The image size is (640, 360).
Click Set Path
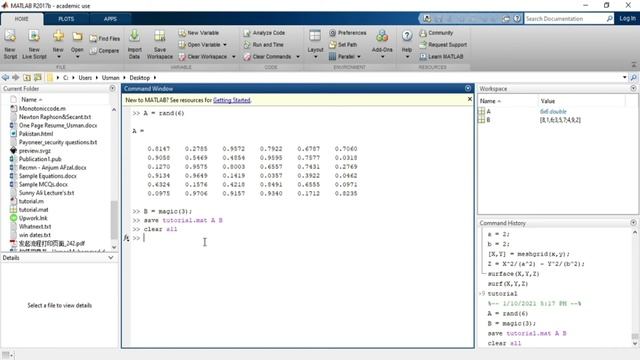343,44
